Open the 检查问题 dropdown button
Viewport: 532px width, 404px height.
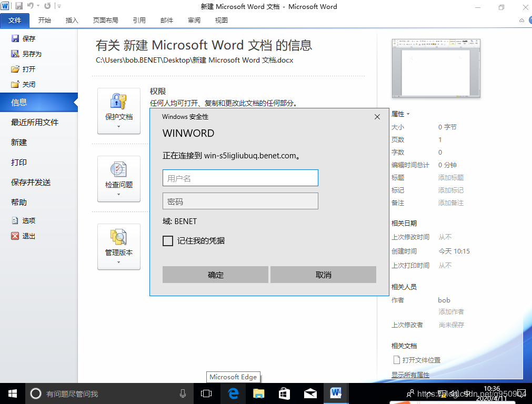click(x=119, y=179)
